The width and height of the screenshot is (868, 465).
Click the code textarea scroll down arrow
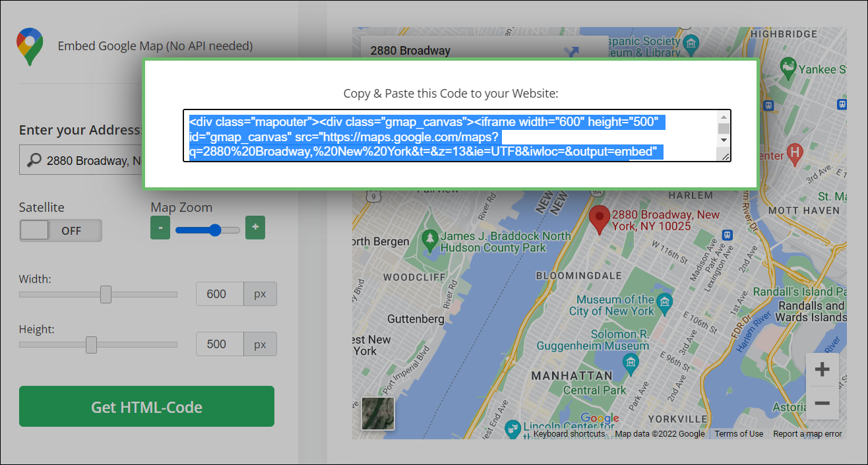(724, 140)
